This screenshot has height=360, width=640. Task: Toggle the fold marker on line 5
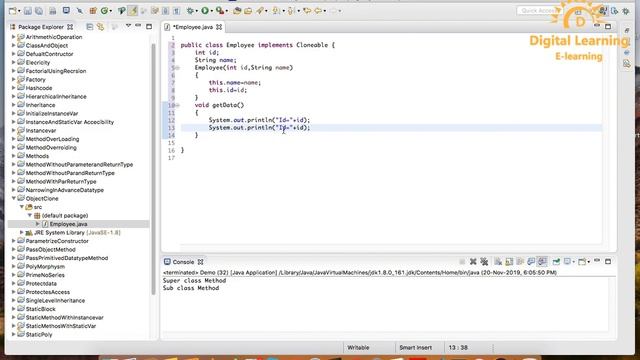click(x=178, y=68)
